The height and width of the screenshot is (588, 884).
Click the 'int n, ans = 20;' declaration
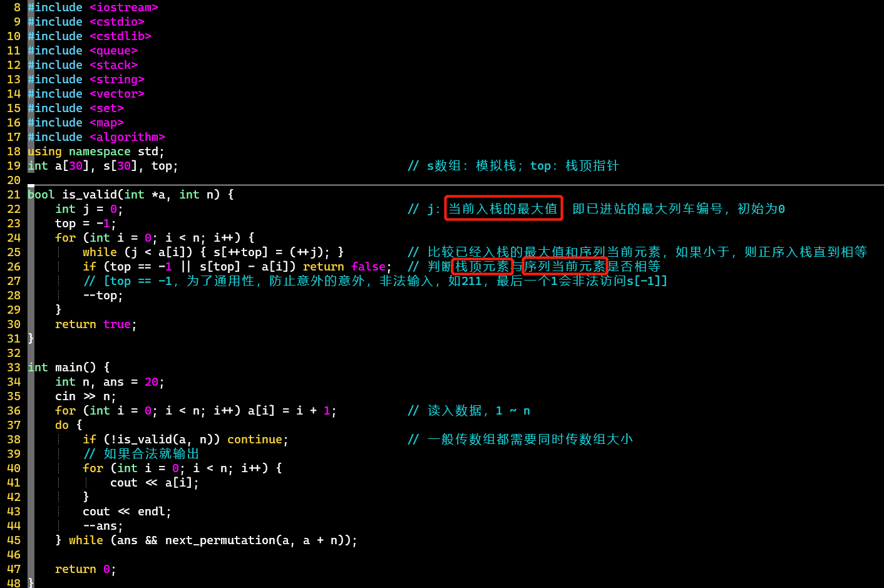[110, 382]
